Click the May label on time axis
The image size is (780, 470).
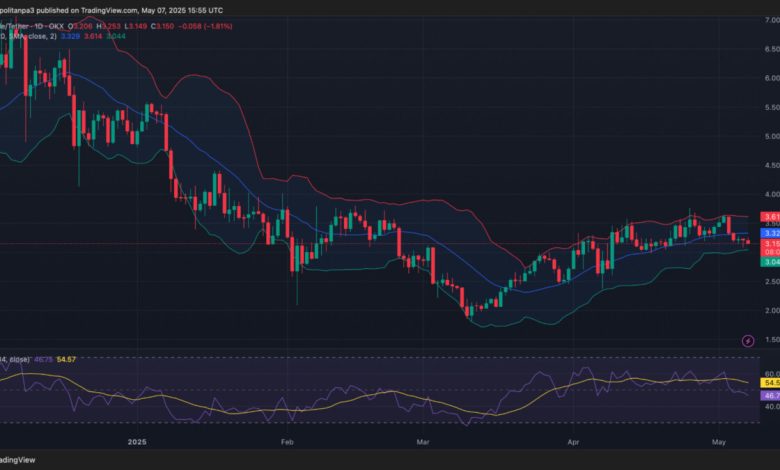719,442
